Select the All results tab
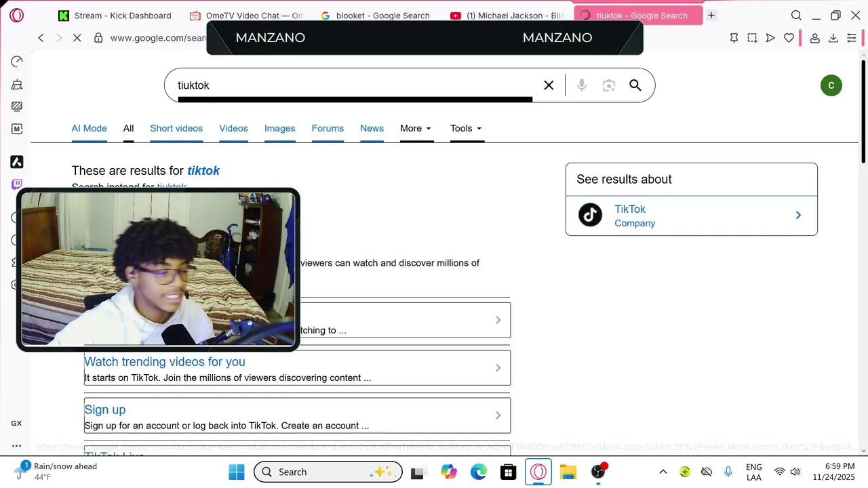This screenshot has height=488, width=868. [128, 128]
